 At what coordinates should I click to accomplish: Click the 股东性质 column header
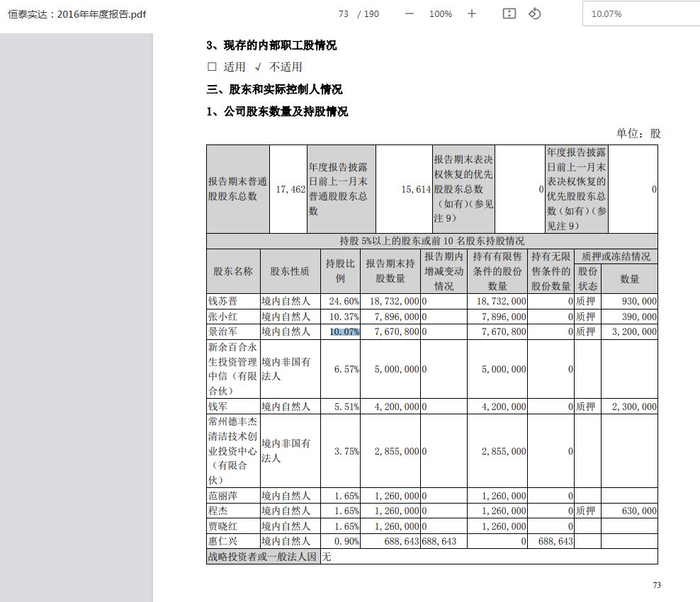[290, 271]
